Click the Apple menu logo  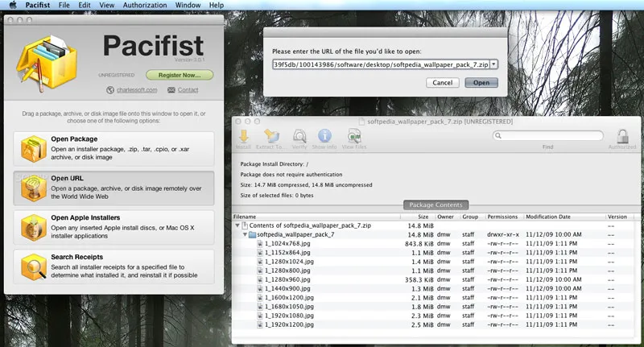(13, 5)
